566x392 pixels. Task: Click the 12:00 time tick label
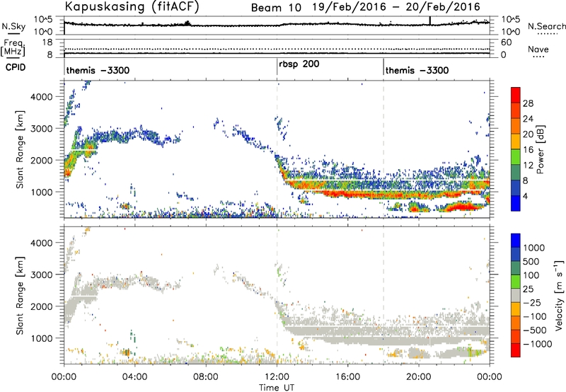277,377
